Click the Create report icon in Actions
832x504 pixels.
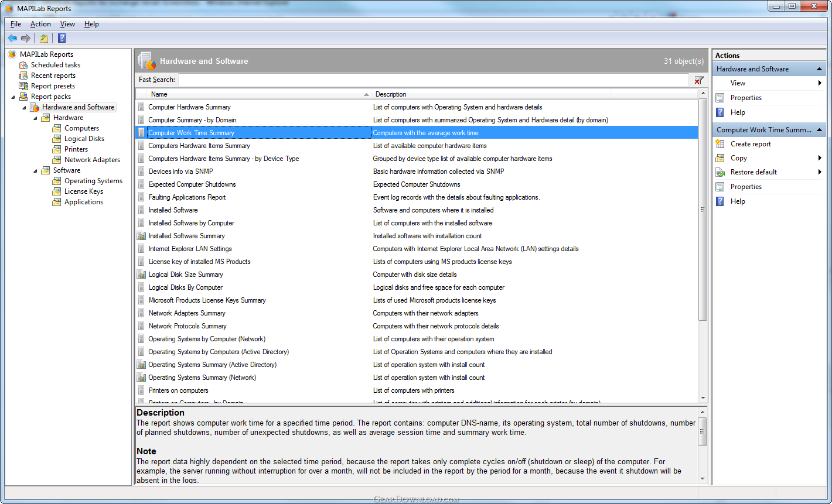click(720, 144)
